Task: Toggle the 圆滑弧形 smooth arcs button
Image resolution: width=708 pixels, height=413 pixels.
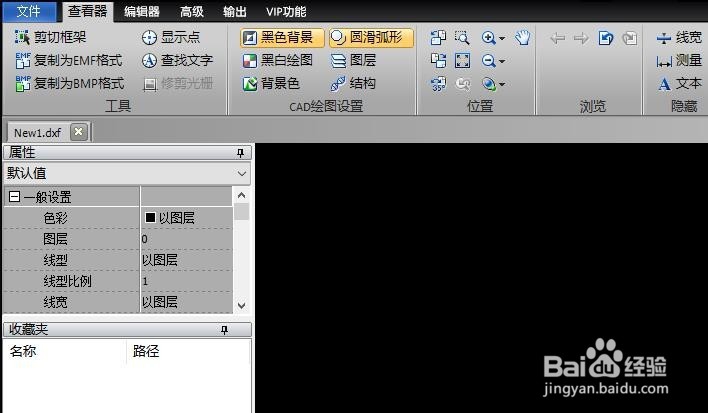Action: (371, 37)
